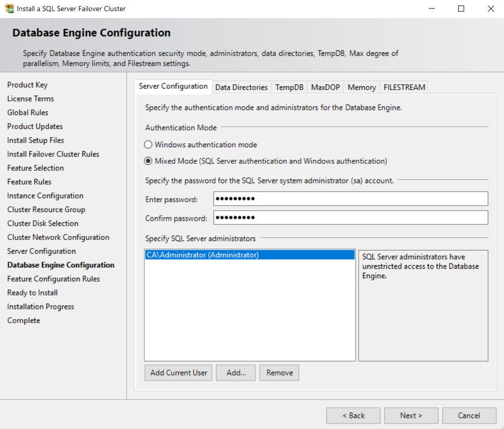This screenshot has height=429, width=504.
Task: Open the Server Configuration tab
Action: pos(173,86)
